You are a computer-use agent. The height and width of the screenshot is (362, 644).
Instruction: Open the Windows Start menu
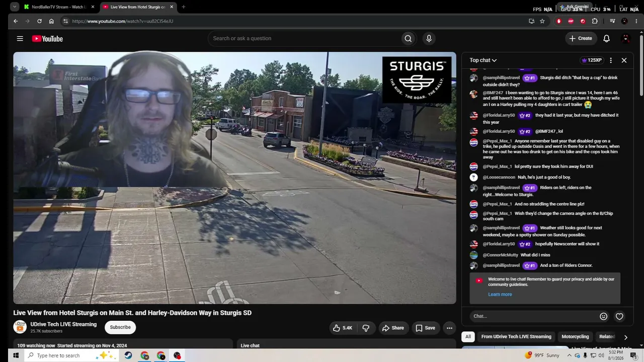tap(16, 355)
